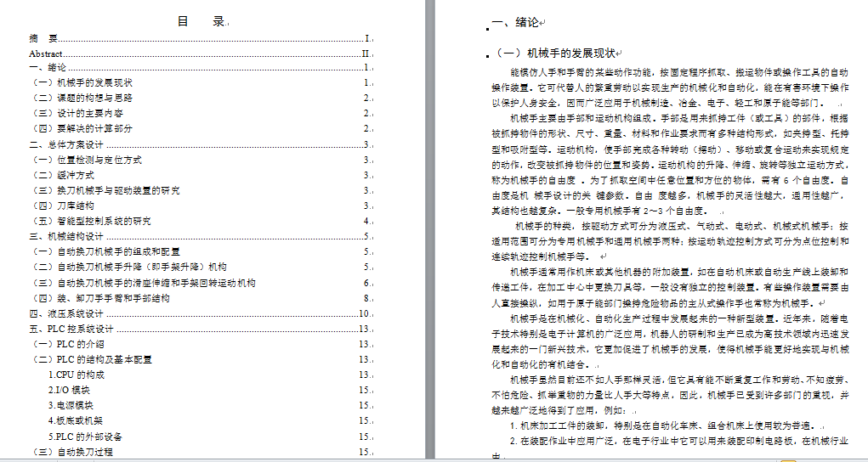This screenshot has width=868, height=462.
Task: Click the（一）机械手的发展现状 heading on right page
Action: (553, 54)
